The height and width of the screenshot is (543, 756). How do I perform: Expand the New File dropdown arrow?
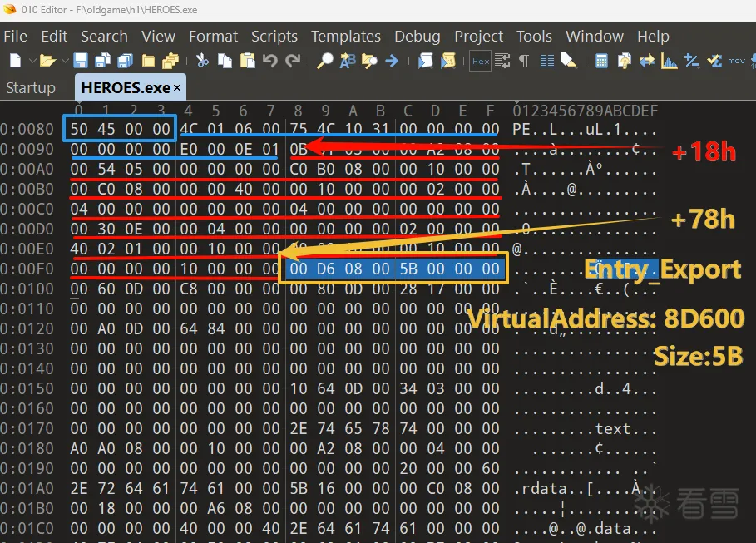coord(32,61)
